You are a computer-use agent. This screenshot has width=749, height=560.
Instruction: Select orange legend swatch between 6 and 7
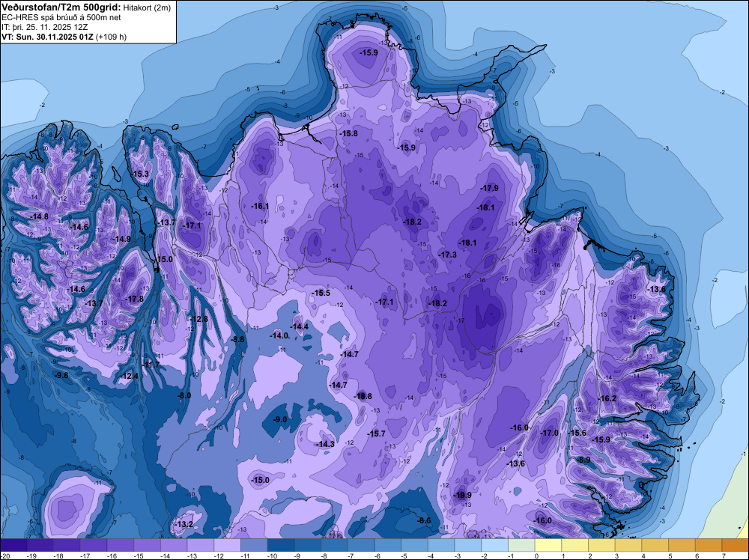pyautogui.click(x=709, y=544)
